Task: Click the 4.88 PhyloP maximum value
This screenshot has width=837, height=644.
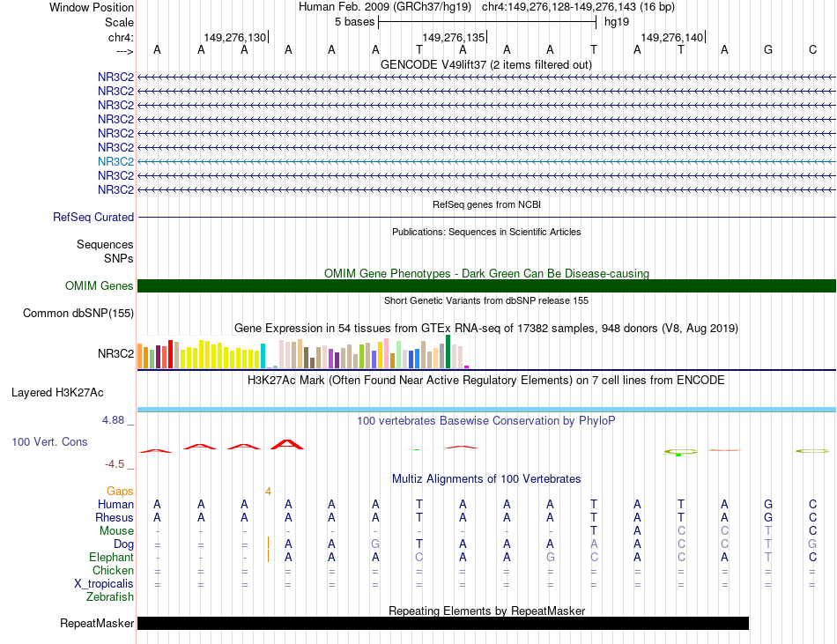Action: point(113,420)
